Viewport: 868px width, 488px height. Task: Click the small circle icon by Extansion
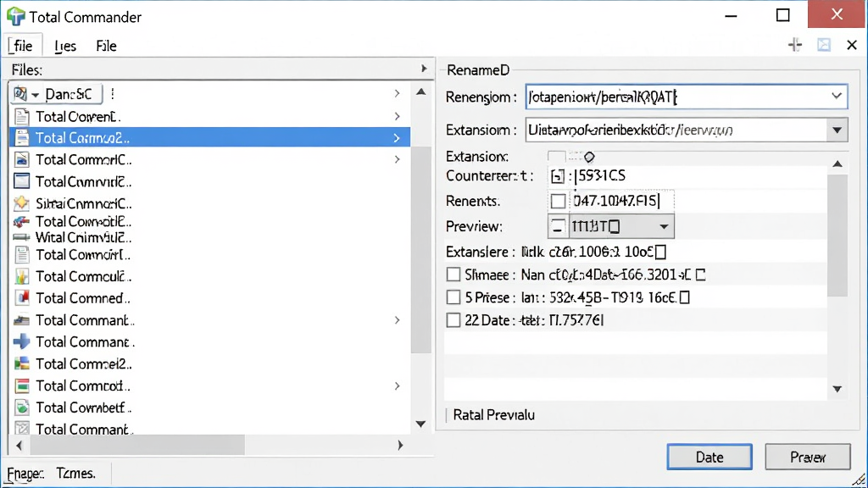coord(589,157)
